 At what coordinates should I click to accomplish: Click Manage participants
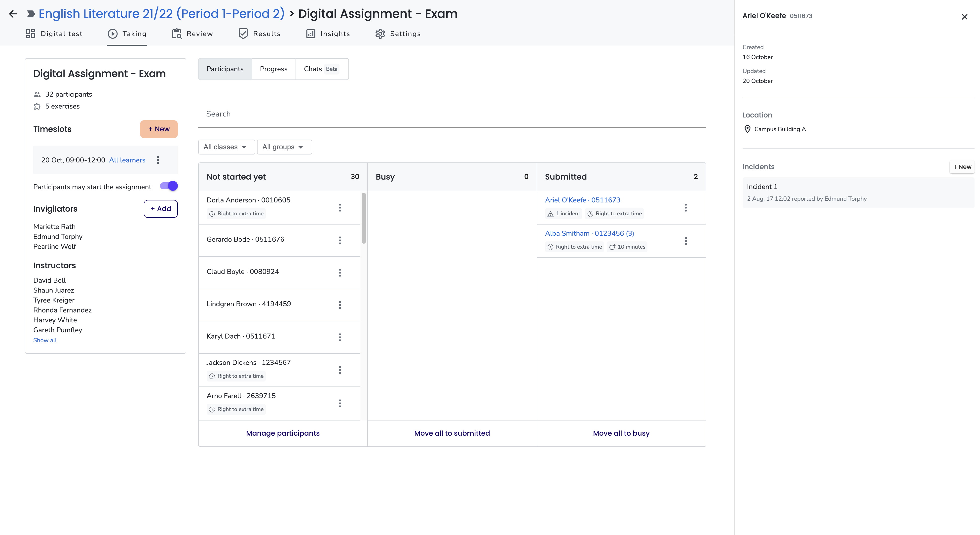[x=283, y=433]
